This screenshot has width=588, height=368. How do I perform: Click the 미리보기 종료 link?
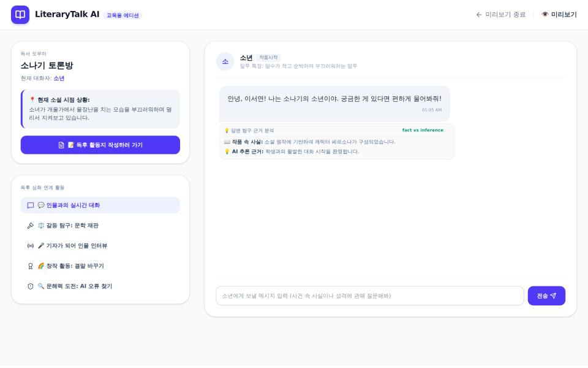tap(500, 15)
